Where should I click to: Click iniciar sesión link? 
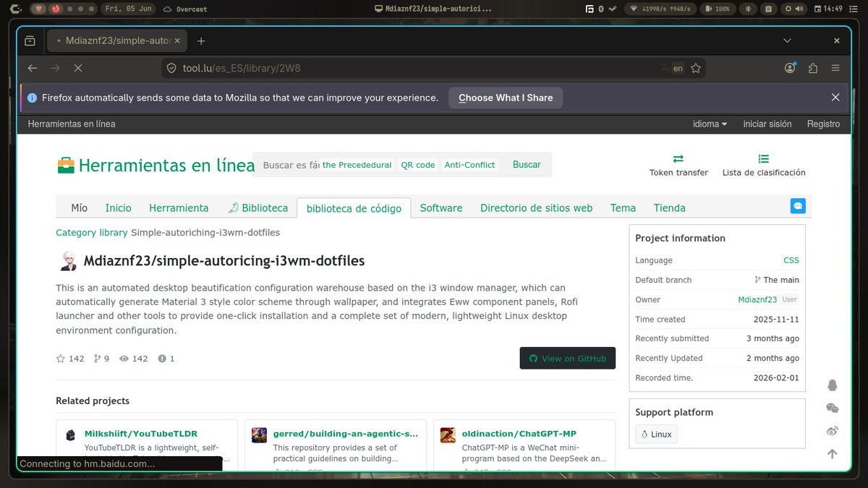click(x=767, y=124)
